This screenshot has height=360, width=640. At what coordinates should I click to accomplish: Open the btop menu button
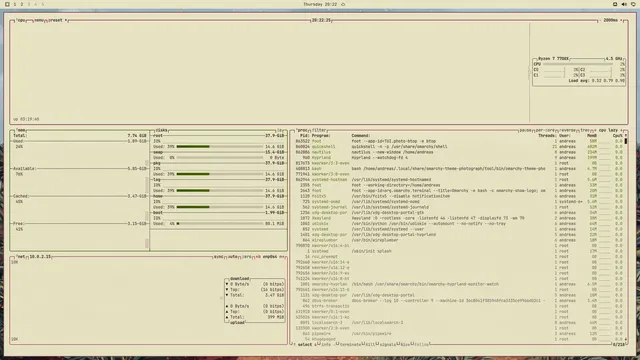[x=39, y=20]
